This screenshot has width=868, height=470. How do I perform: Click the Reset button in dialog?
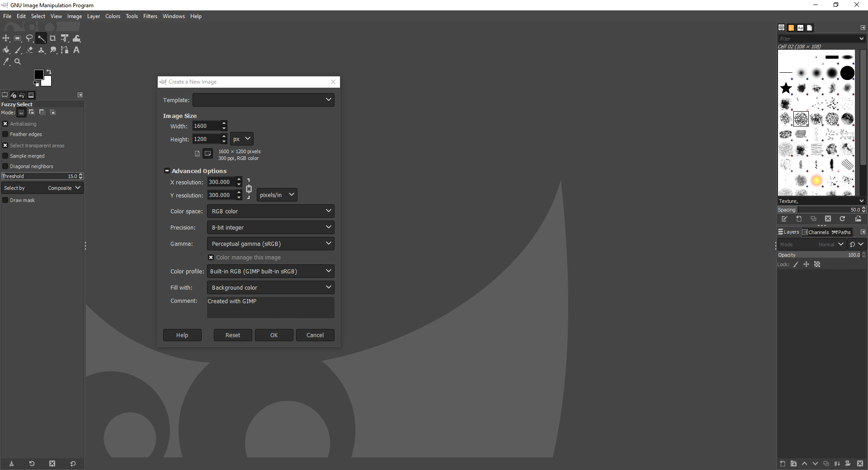233,335
